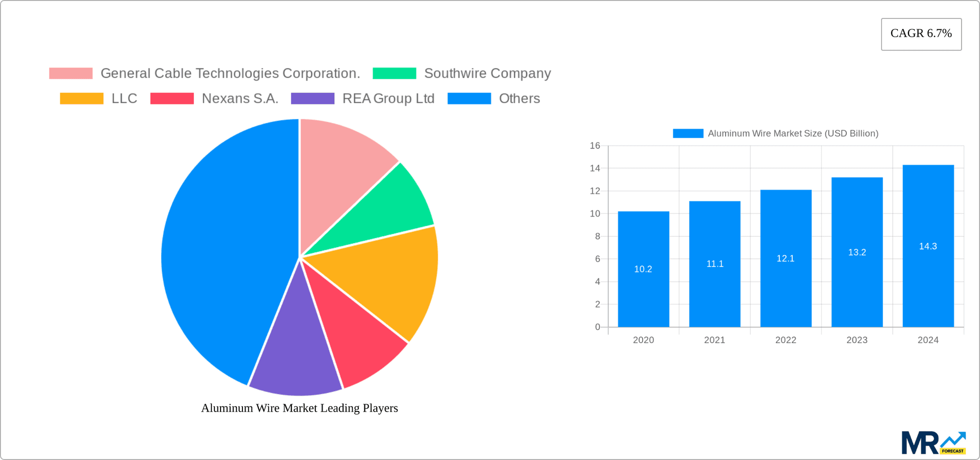Toggle visibility of the Southwire Company series
This screenshot has height=460, width=980.
click(x=487, y=73)
